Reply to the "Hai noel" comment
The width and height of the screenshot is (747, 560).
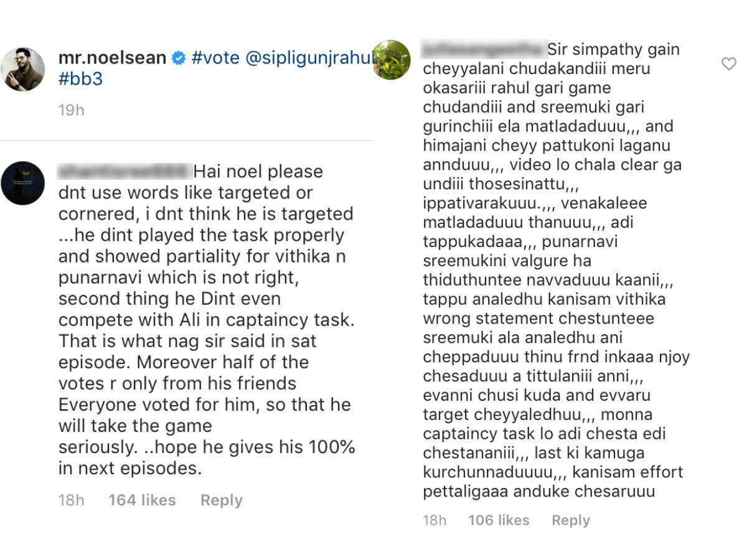click(221, 501)
